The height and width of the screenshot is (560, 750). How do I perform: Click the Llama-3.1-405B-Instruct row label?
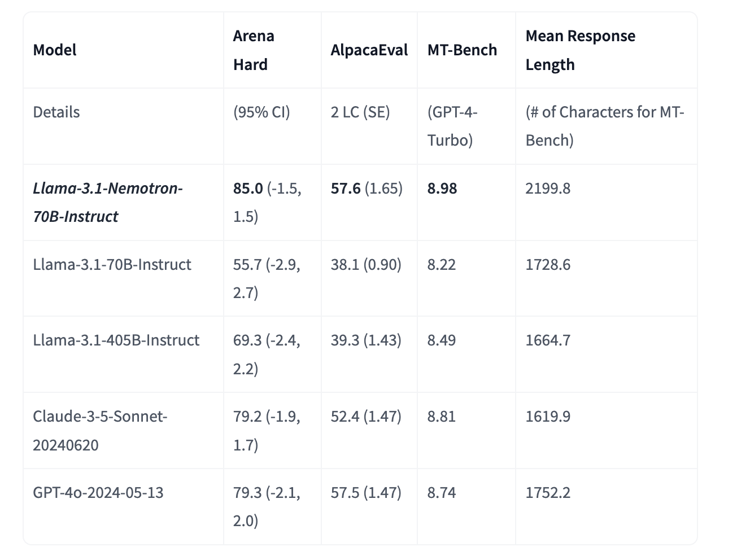[x=116, y=340]
